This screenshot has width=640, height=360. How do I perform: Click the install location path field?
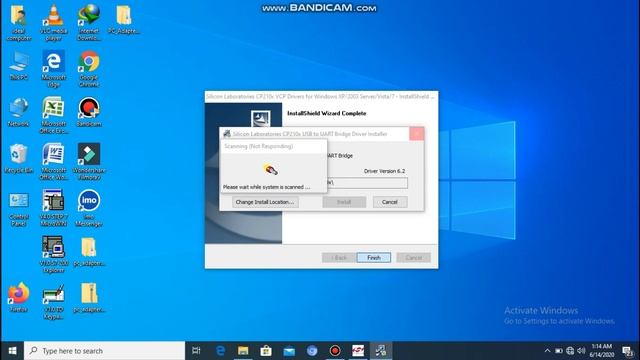[x=367, y=183]
